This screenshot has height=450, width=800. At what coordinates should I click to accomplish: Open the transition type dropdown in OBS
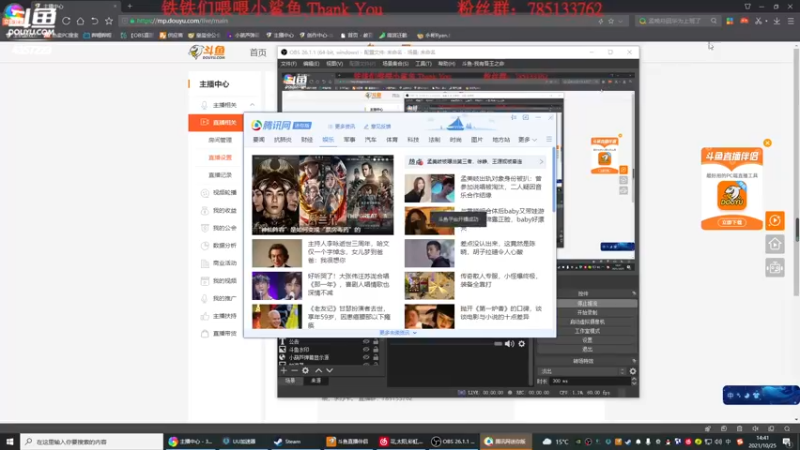582,371
